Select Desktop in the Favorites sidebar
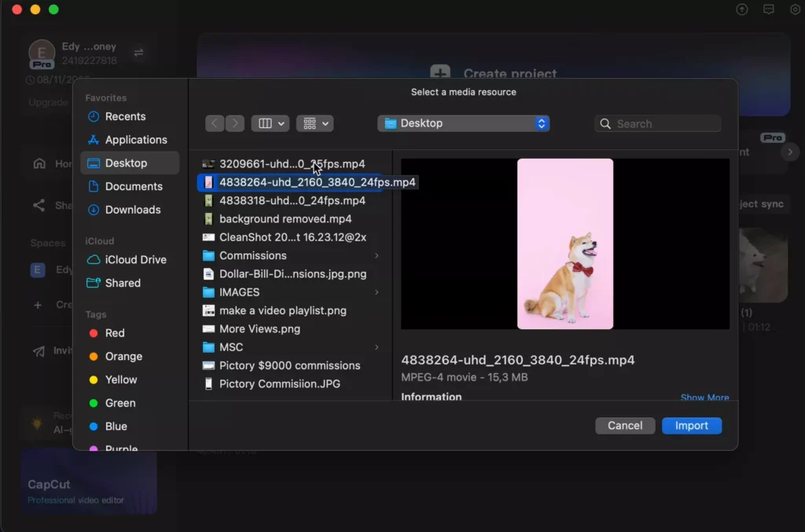The height and width of the screenshot is (532, 805). point(130,163)
